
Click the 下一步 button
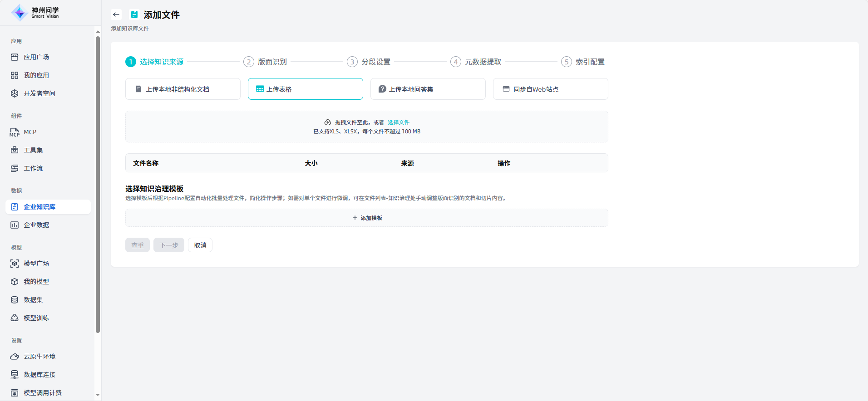pyautogui.click(x=169, y=245)
